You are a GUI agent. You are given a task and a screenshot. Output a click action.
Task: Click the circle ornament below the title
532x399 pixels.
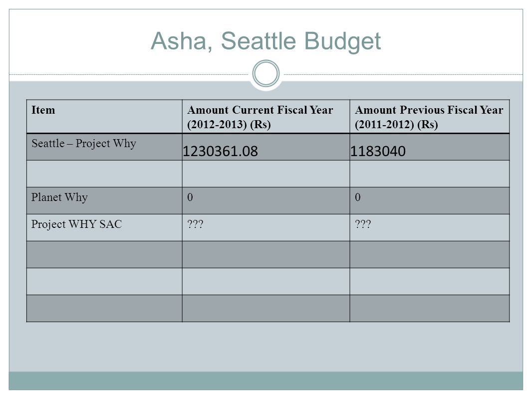click(x=266, y=73)
